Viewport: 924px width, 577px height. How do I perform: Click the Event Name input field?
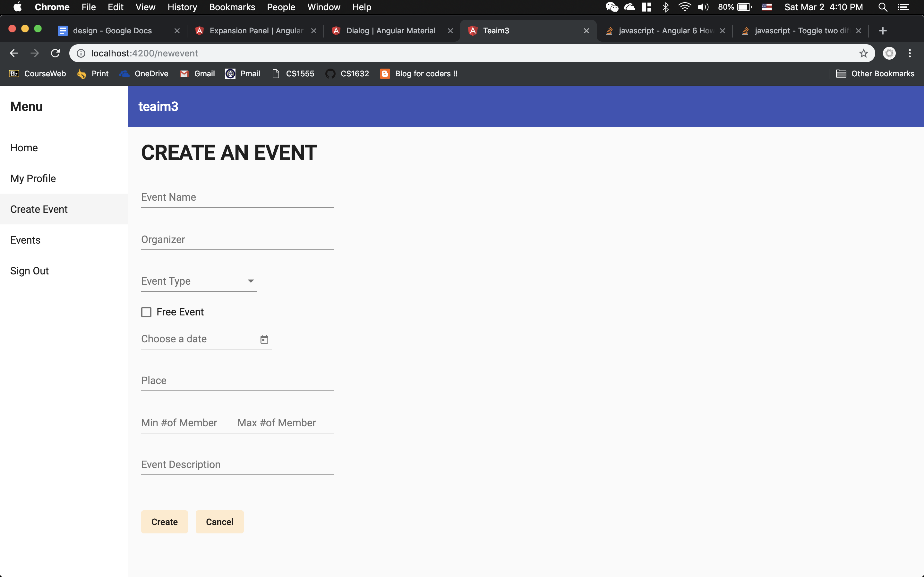[x=237, y=198]
